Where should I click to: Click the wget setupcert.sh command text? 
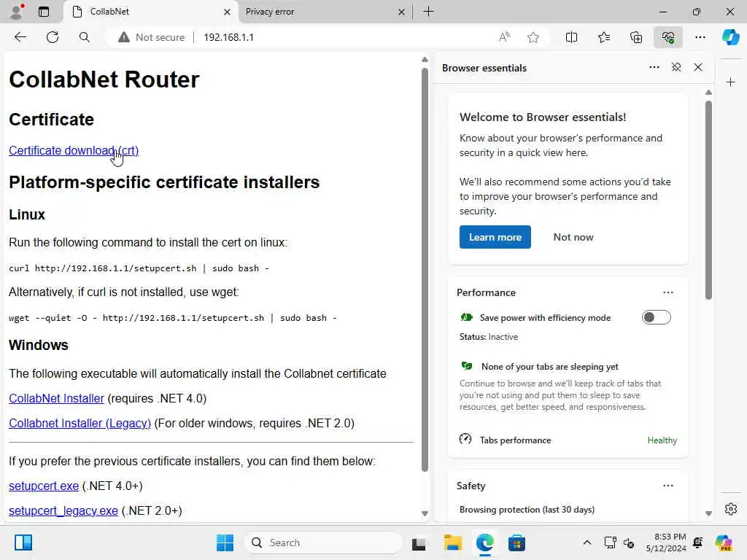[x=172, y=318]
